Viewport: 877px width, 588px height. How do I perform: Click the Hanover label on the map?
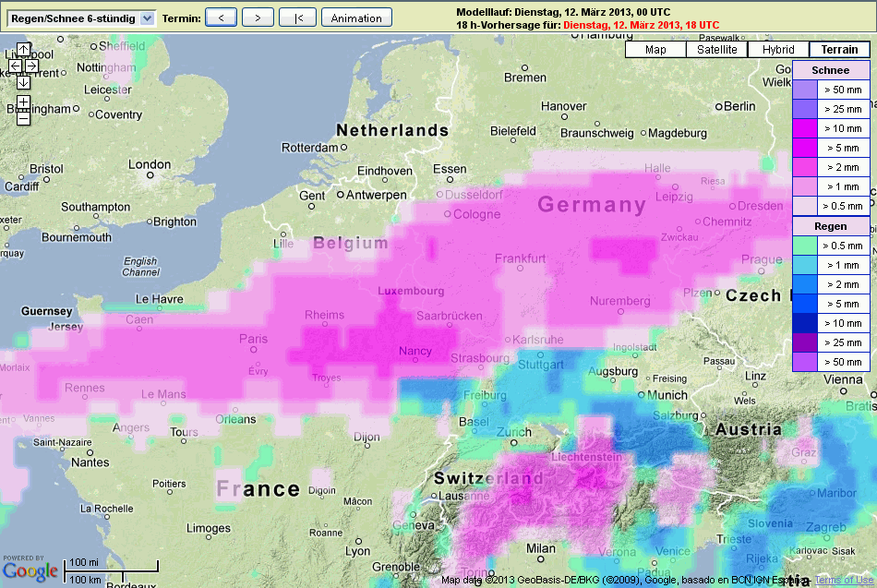(563, 106)
